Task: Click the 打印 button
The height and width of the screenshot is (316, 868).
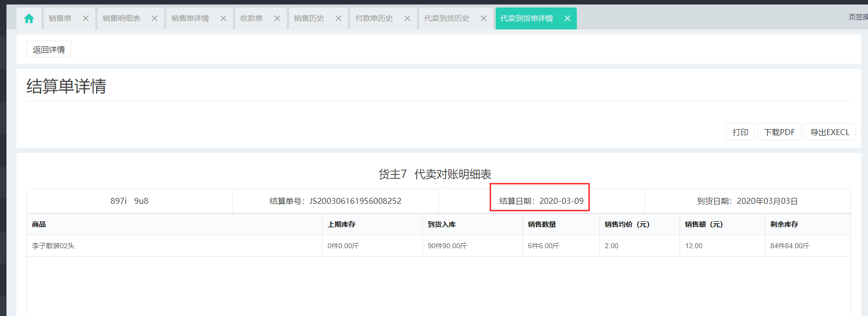Action: (740, 132)
